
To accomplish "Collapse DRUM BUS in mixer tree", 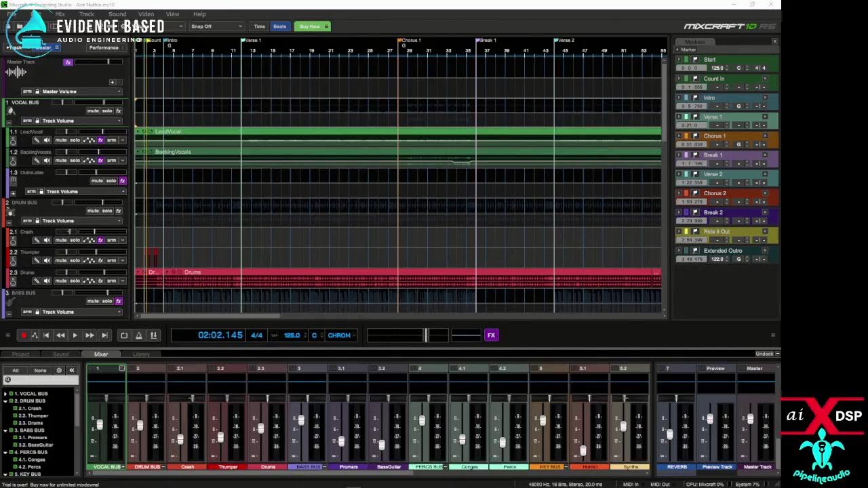I will point(6,401).
